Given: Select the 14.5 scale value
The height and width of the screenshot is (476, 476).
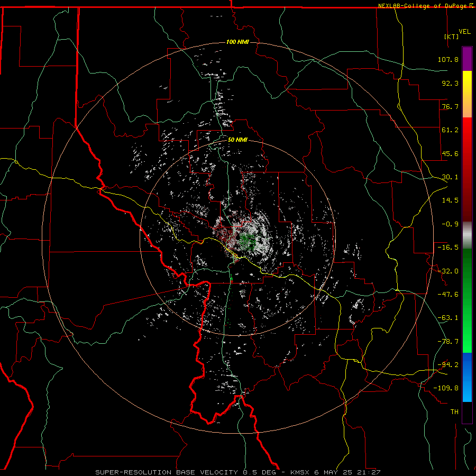Looking at the screenshot, I should (x=450, y=200).
